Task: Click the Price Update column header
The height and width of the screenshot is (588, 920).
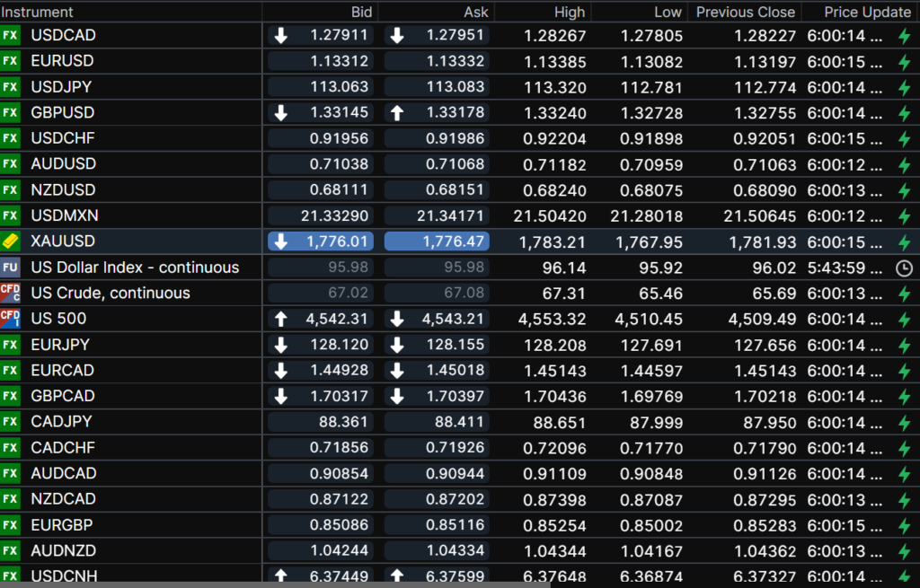Action: coord(867,12)
